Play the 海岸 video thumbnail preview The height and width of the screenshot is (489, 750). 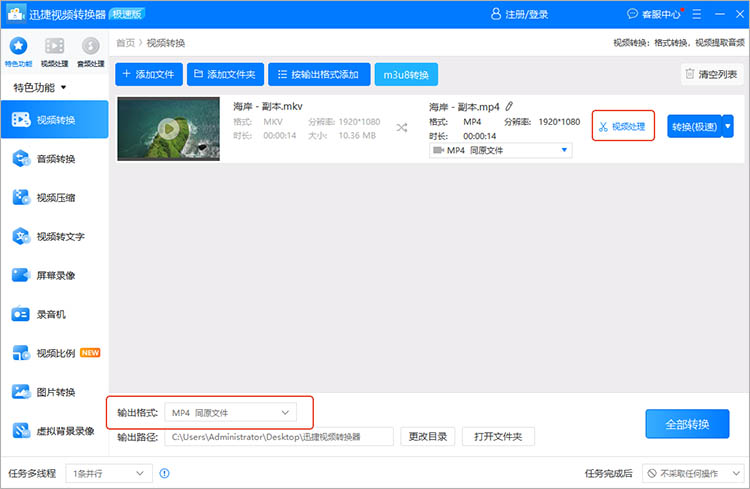point(168,128)
